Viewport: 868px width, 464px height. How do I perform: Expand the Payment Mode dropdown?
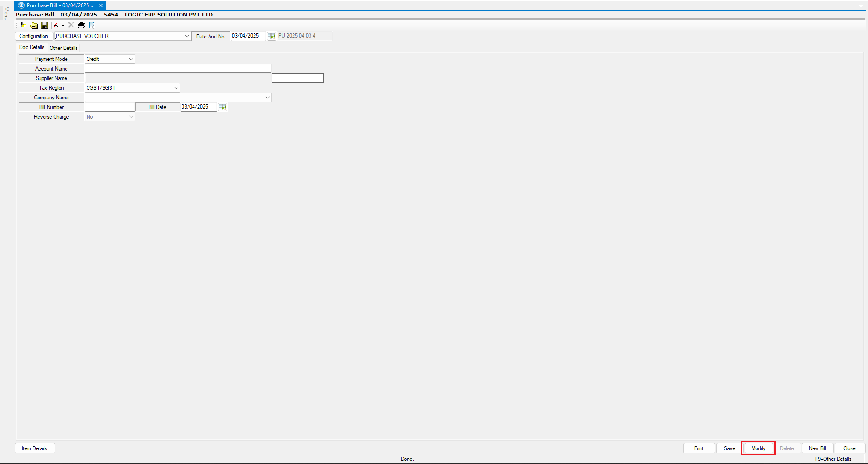[131, 59]
